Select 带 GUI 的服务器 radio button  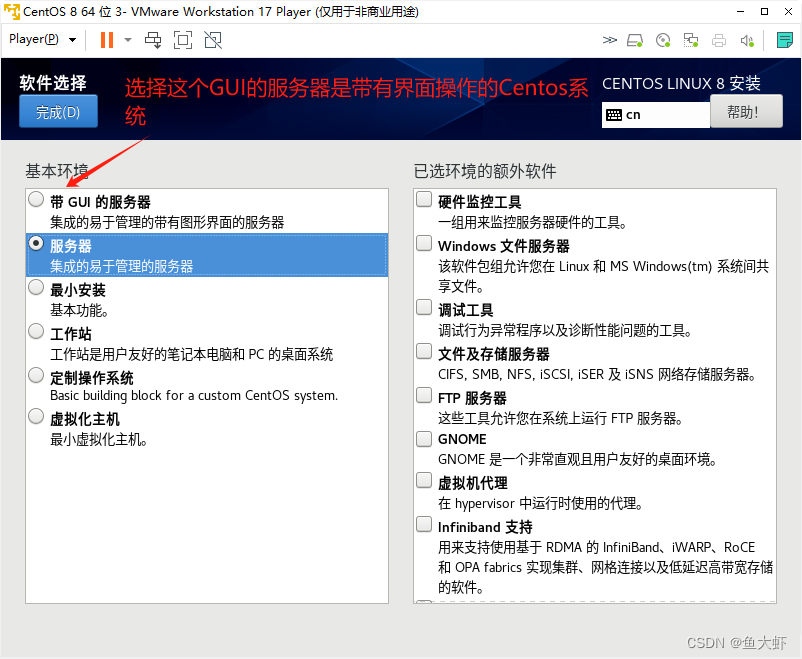point(36,199)
